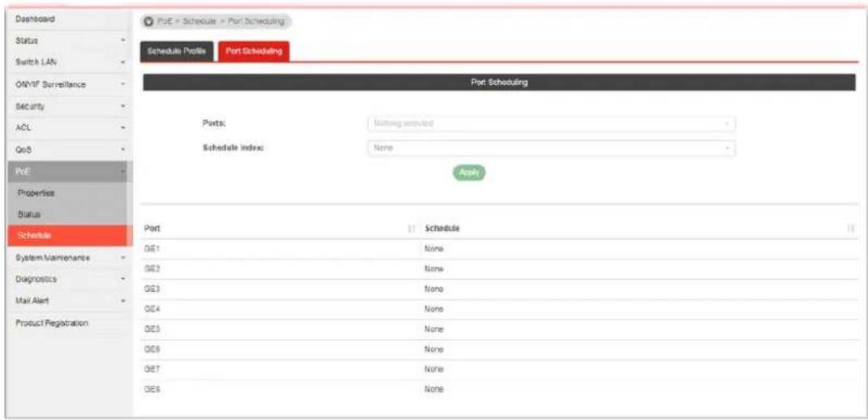
Task: Click the None schedule value for GE1
Action: pos(433,249)
